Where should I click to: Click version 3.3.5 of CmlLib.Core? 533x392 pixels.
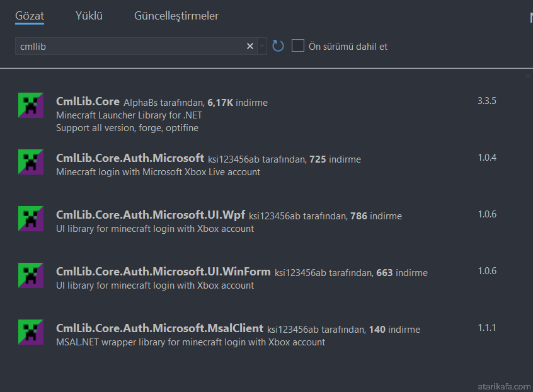point(487,101)
